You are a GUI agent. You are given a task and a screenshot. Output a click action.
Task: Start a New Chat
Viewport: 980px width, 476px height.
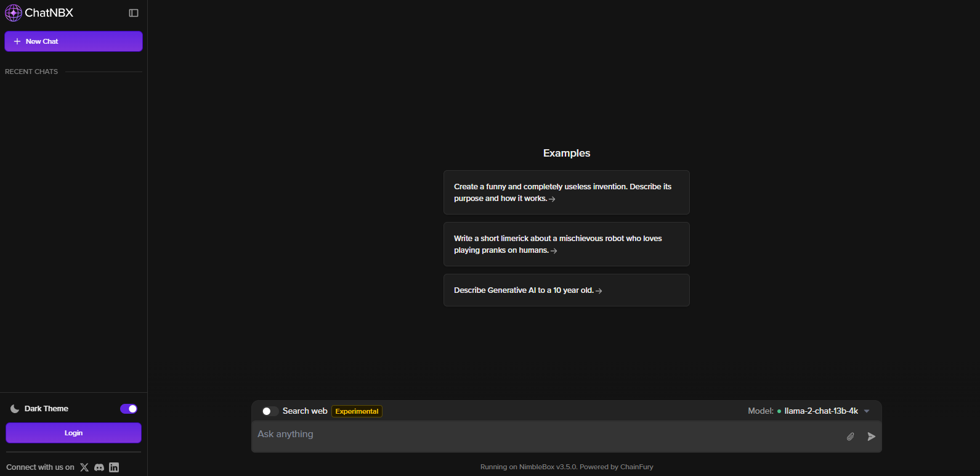(x=73, y=41)
